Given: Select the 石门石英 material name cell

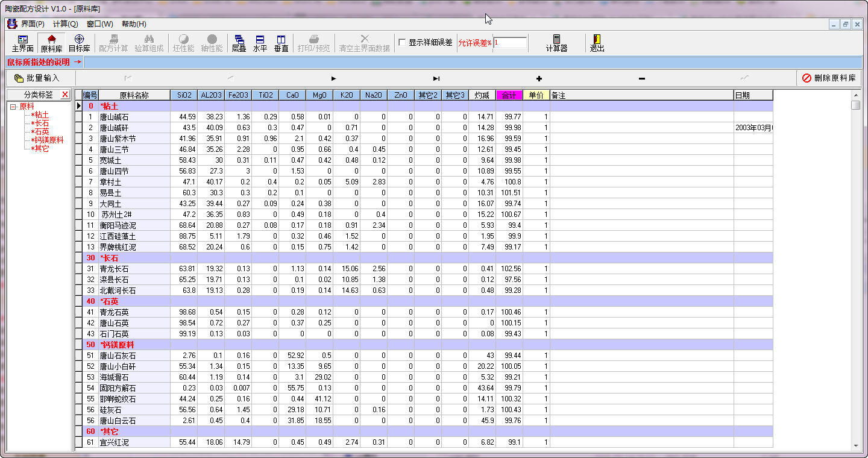Looking at the screenshot, I should (x=134, y=334).
